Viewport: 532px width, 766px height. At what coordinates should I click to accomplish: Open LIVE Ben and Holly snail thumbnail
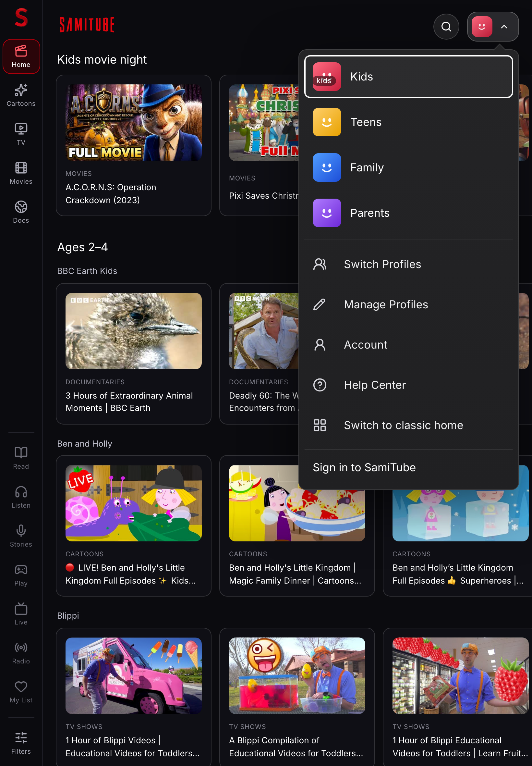(133, 503)
